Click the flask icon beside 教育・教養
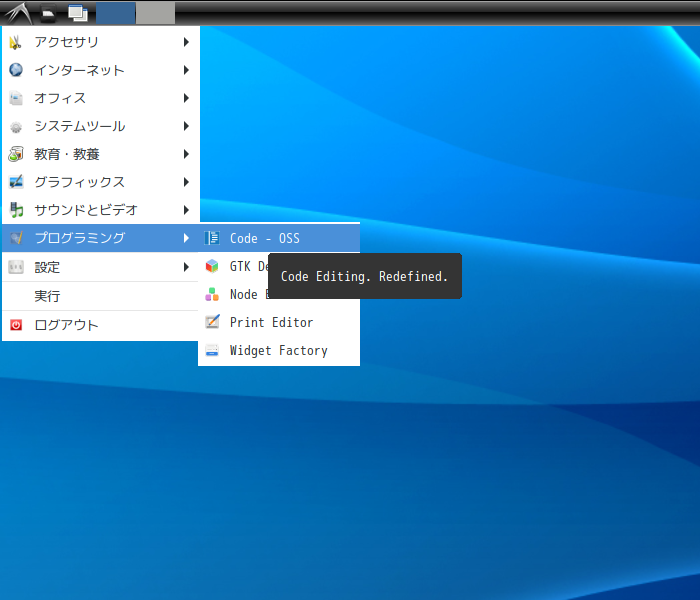This screenshot has width=700, height=600. [x=16, y=154]
